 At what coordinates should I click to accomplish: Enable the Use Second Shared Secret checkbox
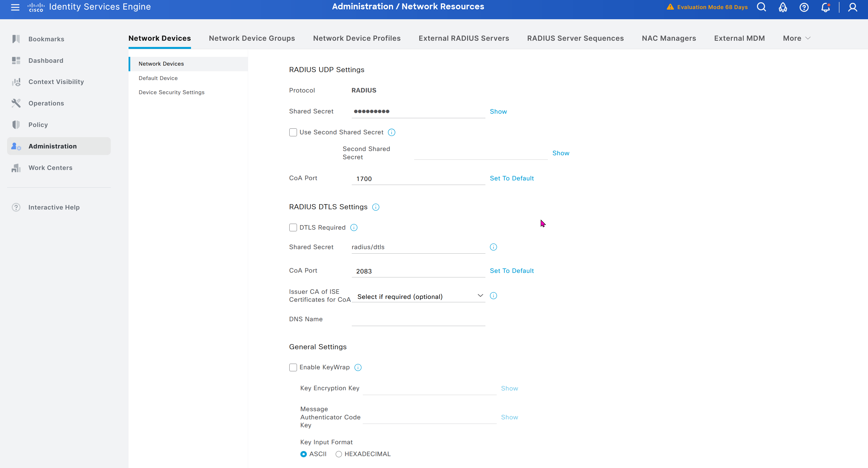click(x=293, y=133)
